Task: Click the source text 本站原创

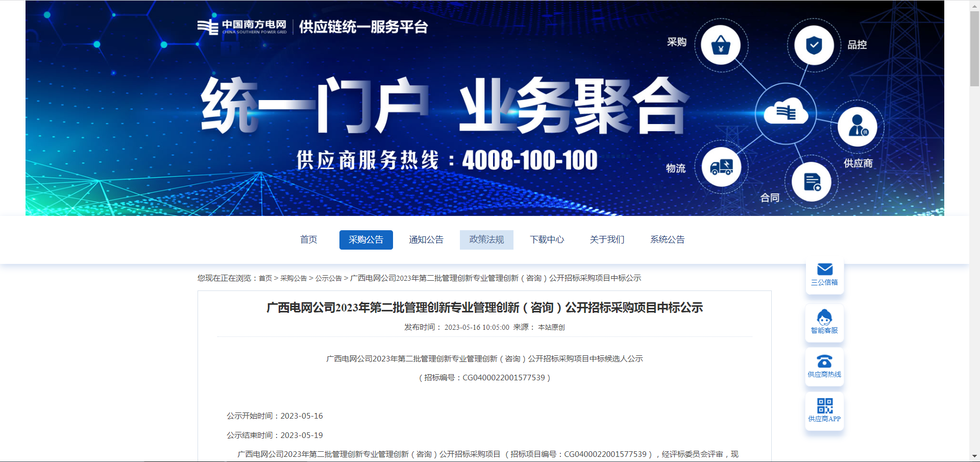Action: click(551, 327)
